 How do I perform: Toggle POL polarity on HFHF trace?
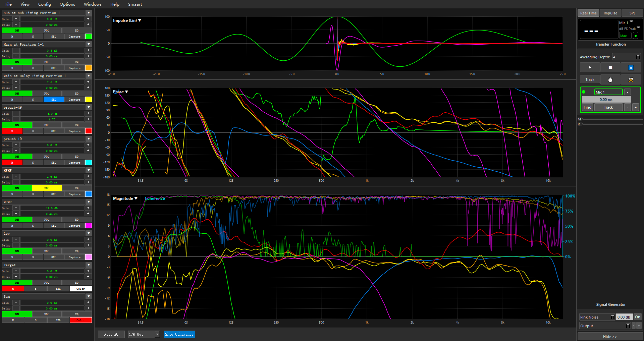47,188
